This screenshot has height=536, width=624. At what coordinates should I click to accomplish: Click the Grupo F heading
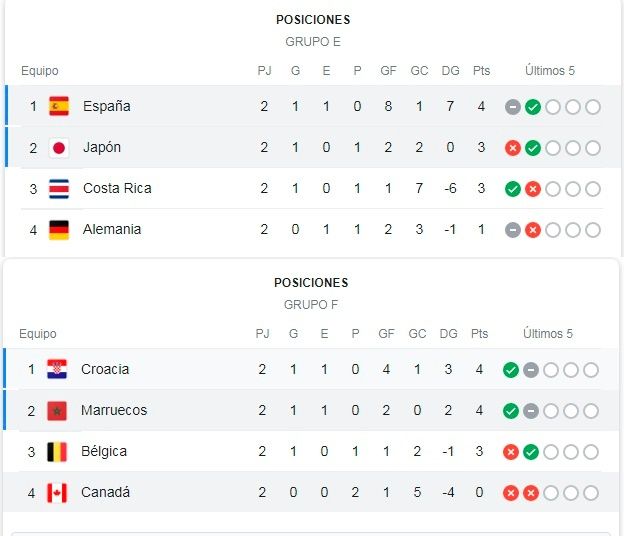(311, 305)
